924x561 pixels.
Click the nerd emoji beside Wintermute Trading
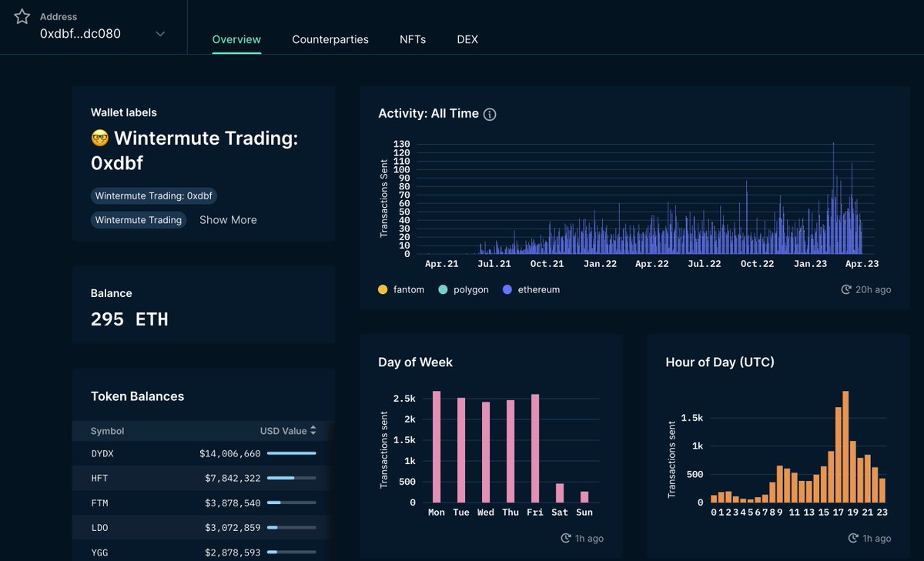point(102,138)
